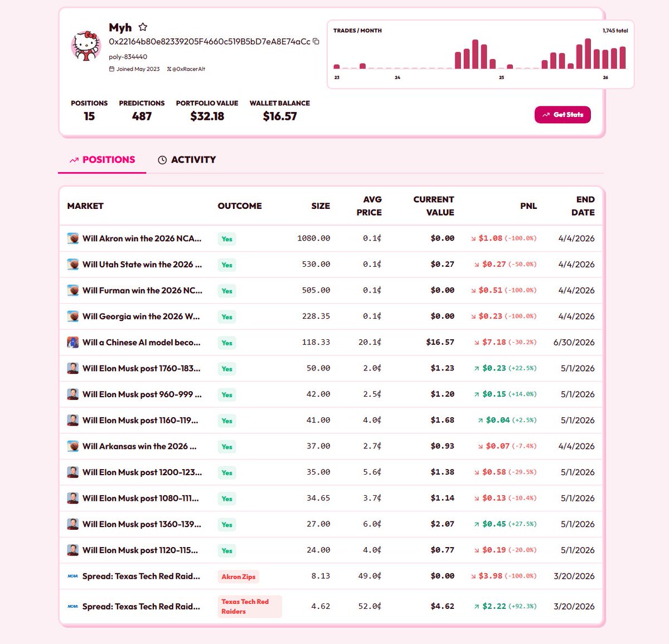
Task: Click the NCAA icon in the Akron Zips spread row
Action: tap(73, 577)
